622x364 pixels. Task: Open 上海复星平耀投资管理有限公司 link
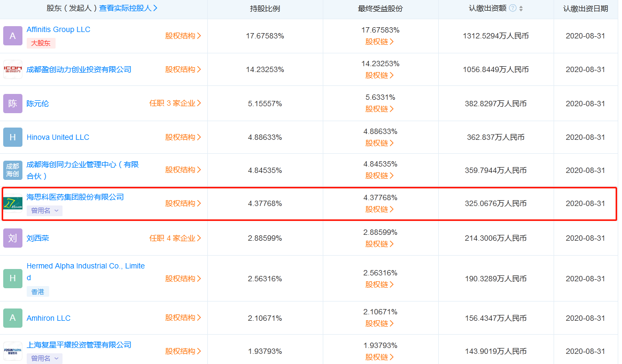click(x=79, y=345)
